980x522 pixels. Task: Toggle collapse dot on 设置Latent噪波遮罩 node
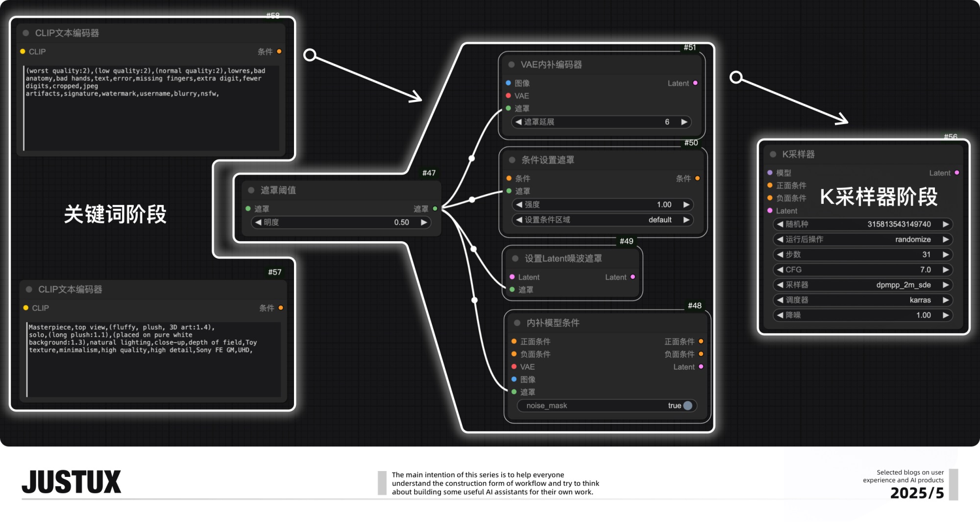(x=515, y=259)
